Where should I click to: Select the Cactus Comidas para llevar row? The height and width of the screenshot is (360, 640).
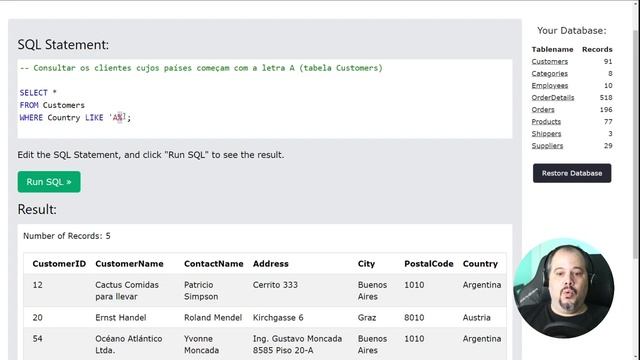[264, 290]
